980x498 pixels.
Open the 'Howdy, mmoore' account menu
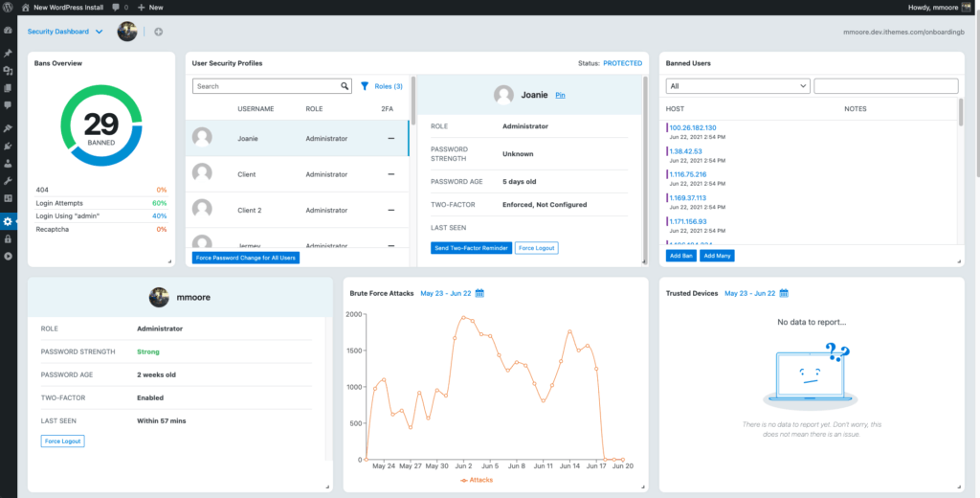933,7
